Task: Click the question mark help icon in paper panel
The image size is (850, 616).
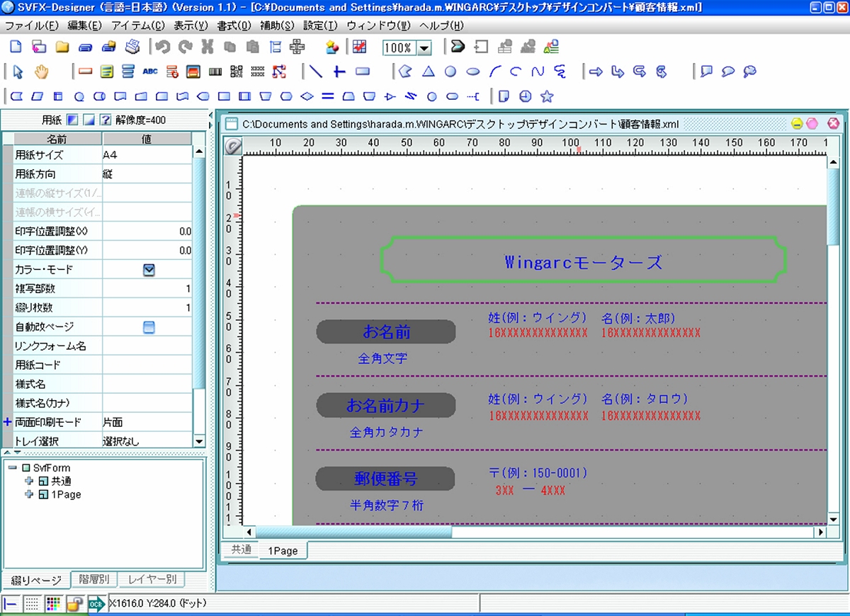Action: click(106, 120)
